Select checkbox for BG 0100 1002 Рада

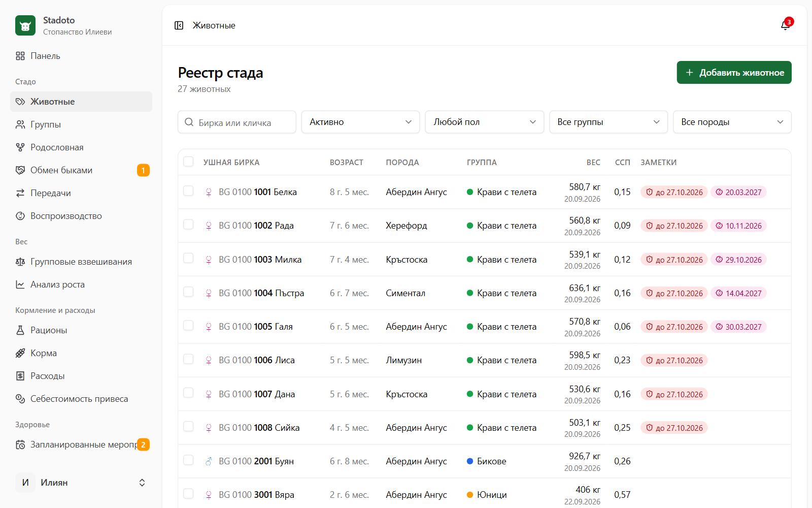click(x=188, y=225)
